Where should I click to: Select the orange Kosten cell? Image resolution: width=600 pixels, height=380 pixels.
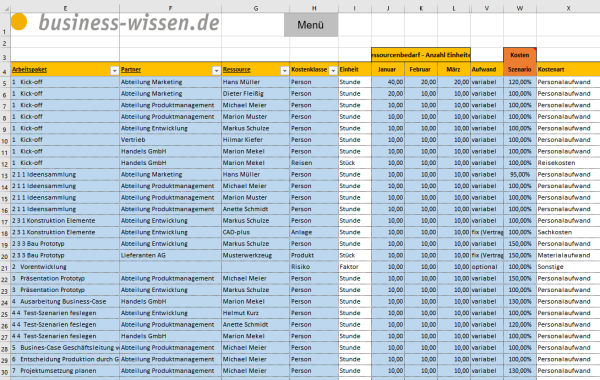(520, 55)
